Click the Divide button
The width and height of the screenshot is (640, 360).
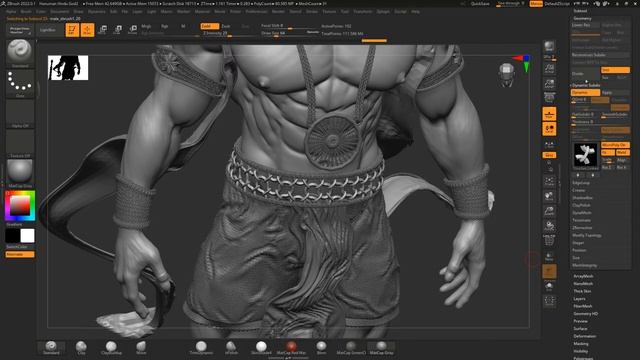(x=585, y=73)
